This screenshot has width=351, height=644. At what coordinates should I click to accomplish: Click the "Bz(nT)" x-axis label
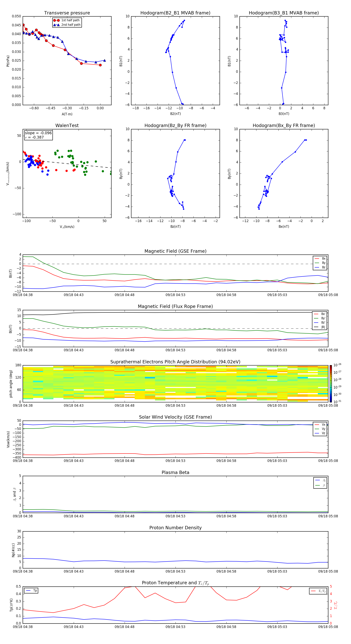175,227
